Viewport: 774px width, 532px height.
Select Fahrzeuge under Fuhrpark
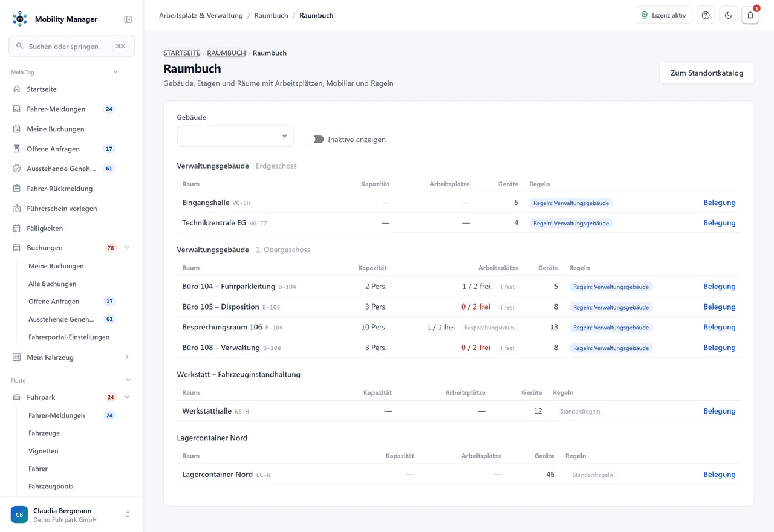[x=44, y=433]
